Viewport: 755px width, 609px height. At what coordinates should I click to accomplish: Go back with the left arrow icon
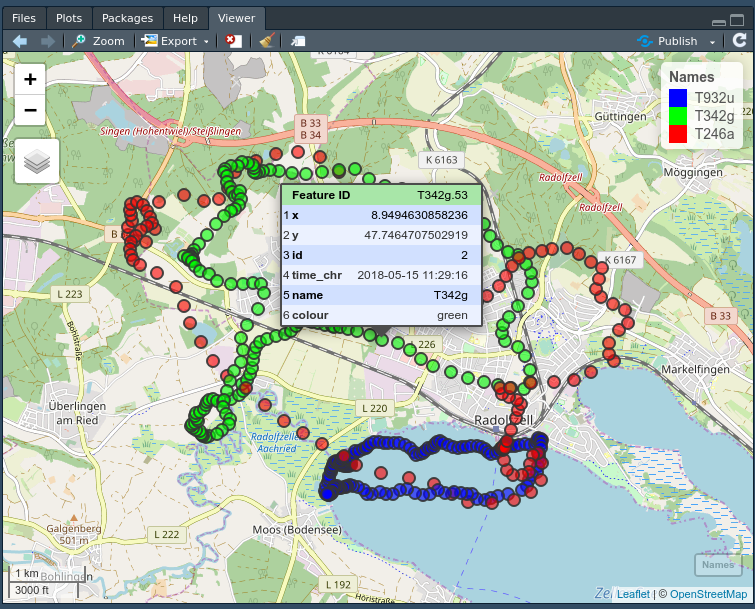tap(20, 41)
